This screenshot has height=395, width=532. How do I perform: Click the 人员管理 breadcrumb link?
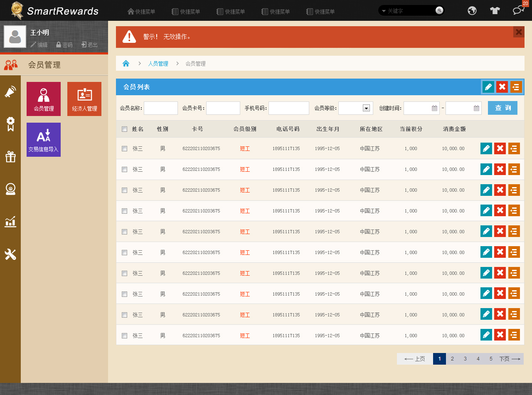[x=158, y=64]
